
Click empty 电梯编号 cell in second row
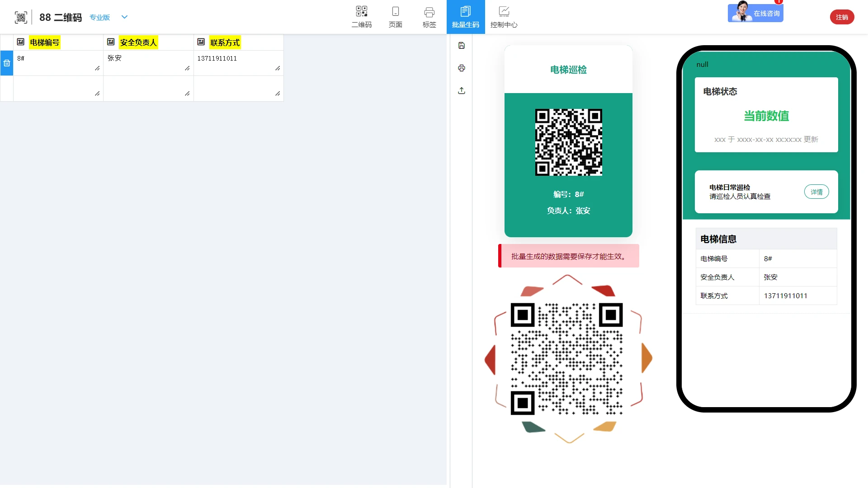[58, 88]
